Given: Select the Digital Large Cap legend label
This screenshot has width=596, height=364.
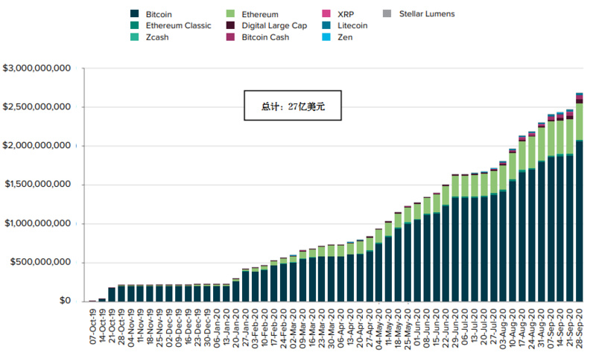Looking at the screenshot, I should [274, 26].
